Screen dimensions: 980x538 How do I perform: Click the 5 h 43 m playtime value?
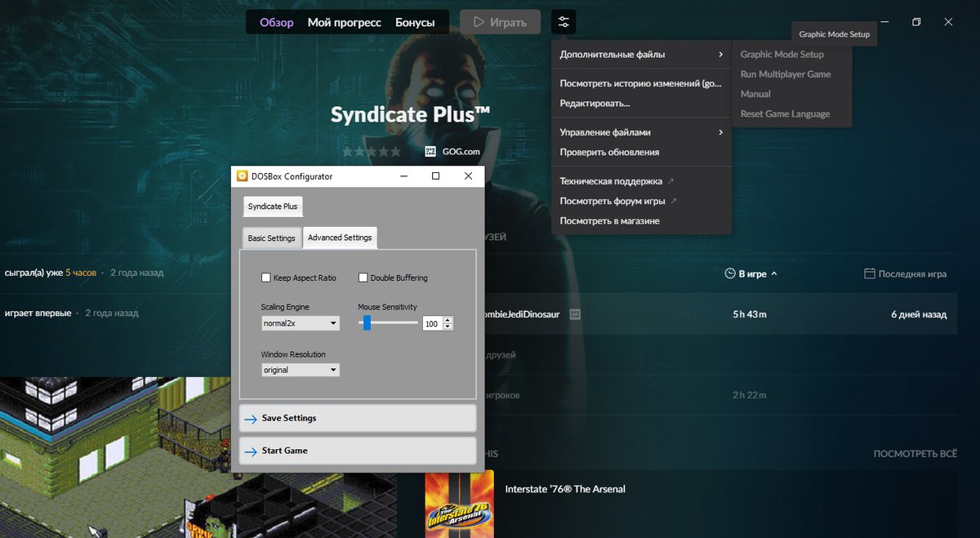click(750, 314)
